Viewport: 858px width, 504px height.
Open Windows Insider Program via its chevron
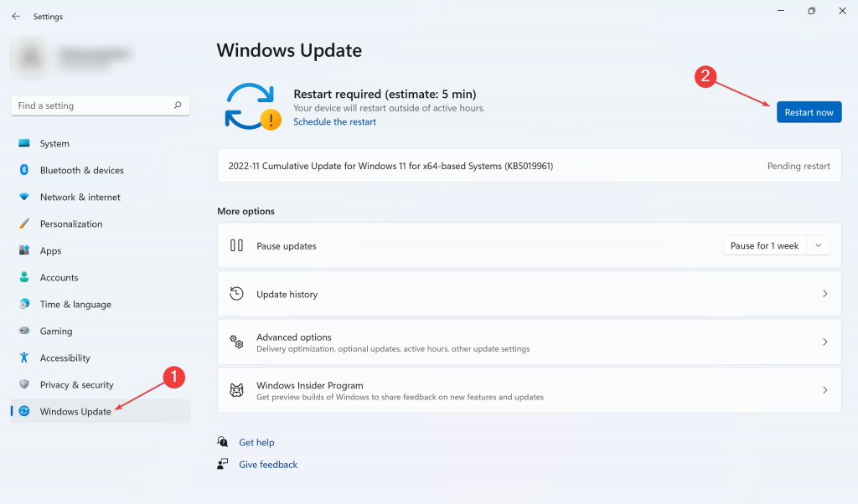point(824,390)
